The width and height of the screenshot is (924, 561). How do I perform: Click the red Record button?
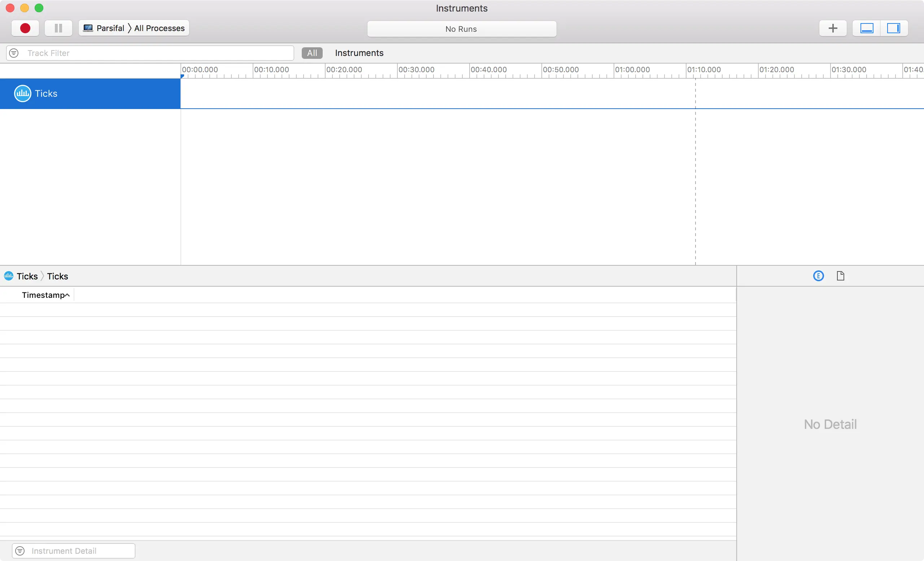[25, 28]
